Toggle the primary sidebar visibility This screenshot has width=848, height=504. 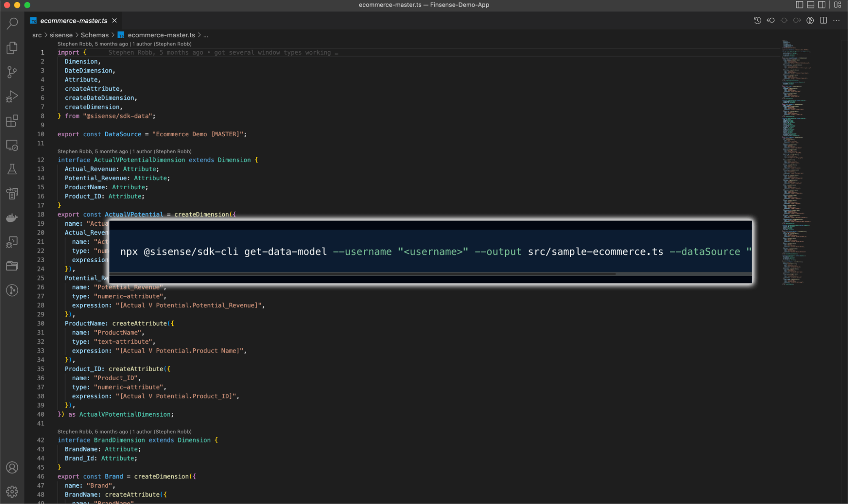[x=799, y=5]
